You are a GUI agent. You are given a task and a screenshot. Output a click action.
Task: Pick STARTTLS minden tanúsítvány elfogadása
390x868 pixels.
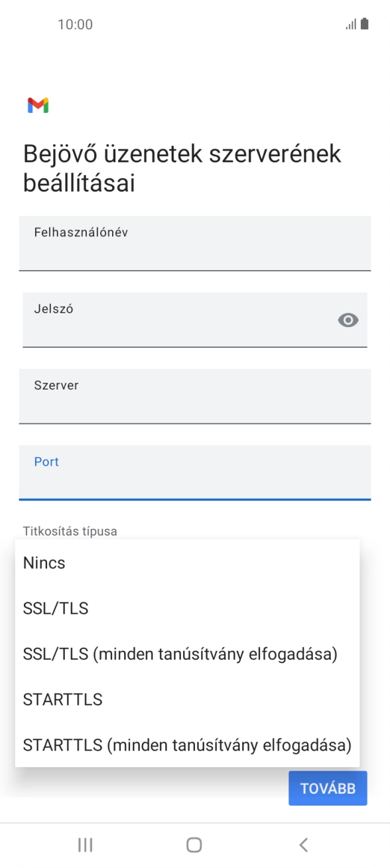pos(186,745)
